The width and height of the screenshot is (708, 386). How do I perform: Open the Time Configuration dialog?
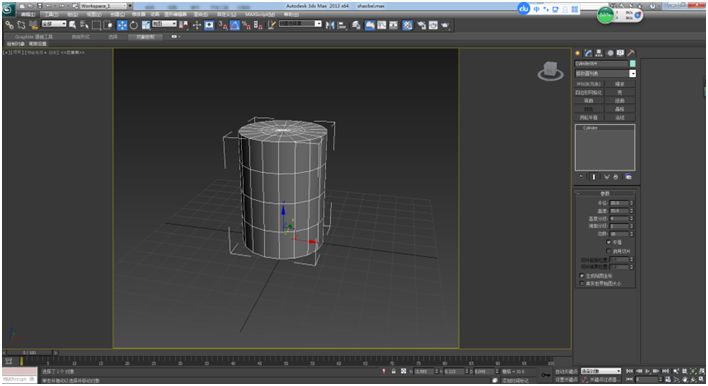(668, 379)
